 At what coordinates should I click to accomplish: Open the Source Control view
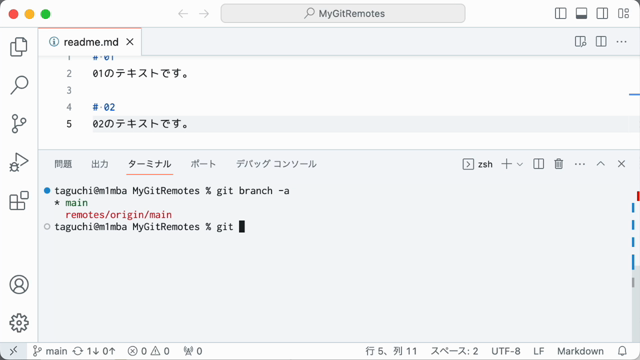tap(19, 123)
